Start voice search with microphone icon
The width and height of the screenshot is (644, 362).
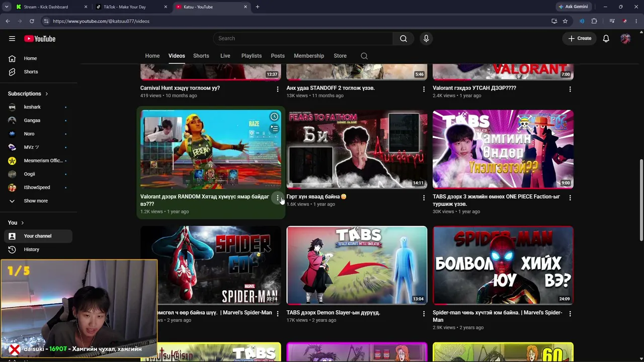pos(426,38)
